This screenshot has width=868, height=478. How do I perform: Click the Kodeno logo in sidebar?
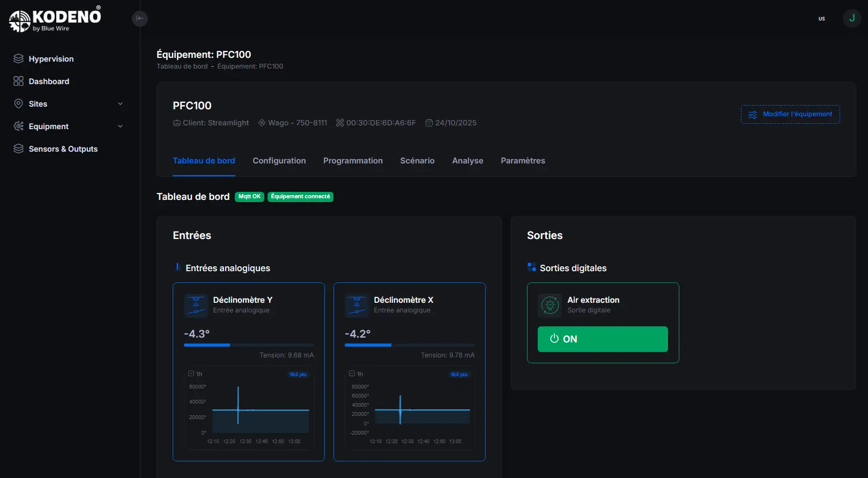55,20
